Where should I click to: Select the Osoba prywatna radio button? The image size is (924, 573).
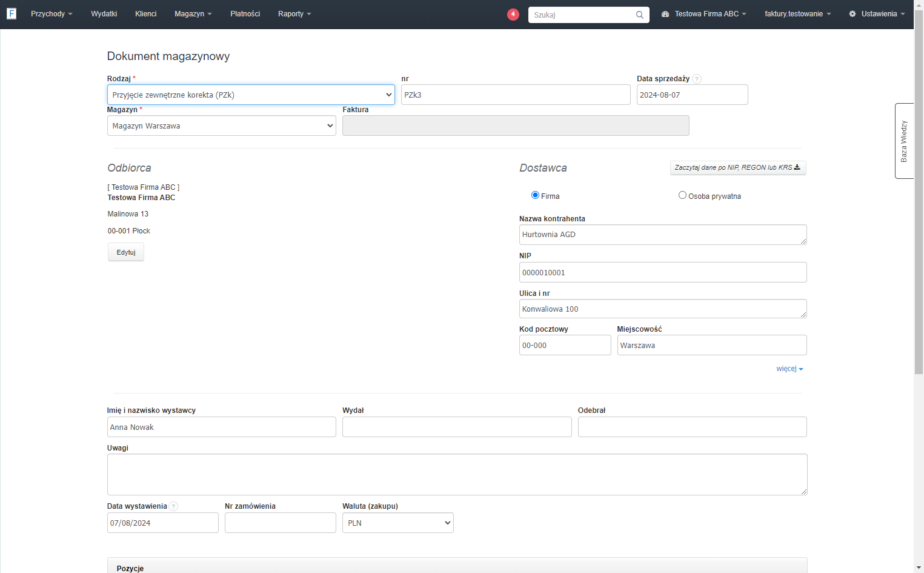(682, 195)
